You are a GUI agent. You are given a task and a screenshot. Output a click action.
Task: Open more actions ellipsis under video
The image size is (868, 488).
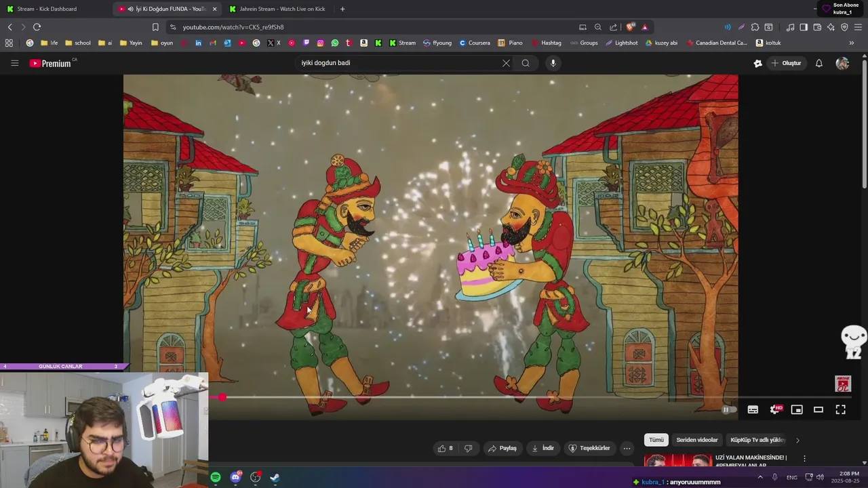click(627, 448)
